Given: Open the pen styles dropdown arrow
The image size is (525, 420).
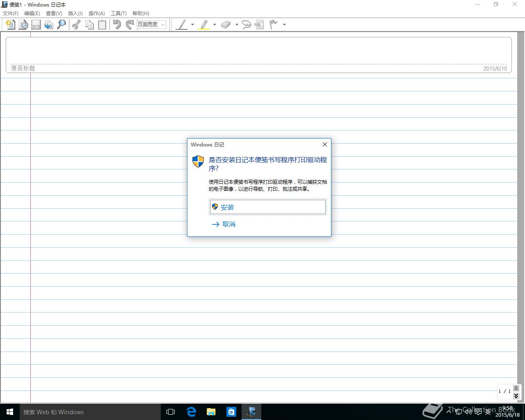Looking at the screenshot, I should click(192, 25).
